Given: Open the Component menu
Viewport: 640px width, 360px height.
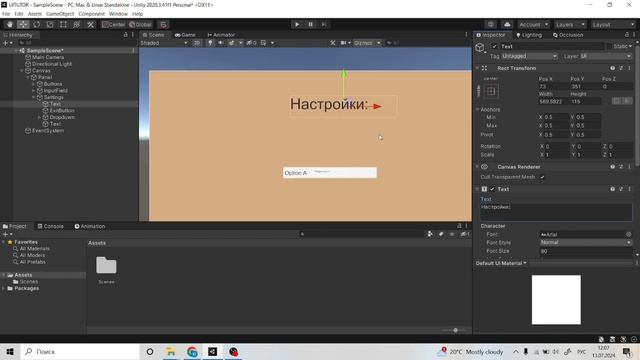Looking at the screenshot, I should pyautogui.click(x=91, y=14).
